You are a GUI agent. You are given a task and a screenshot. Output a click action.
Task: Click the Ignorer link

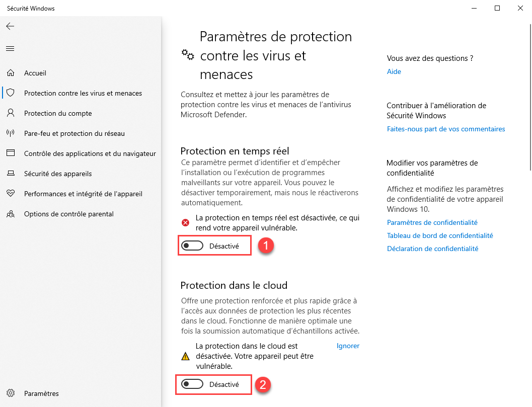(x=348, y=346)
